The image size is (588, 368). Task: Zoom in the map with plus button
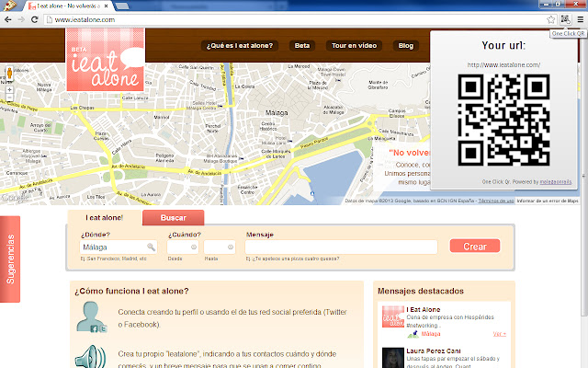point(10,90)
